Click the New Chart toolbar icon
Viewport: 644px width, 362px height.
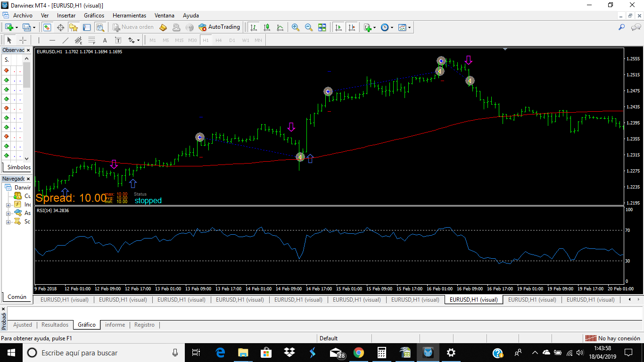click(x=9, y=27)
